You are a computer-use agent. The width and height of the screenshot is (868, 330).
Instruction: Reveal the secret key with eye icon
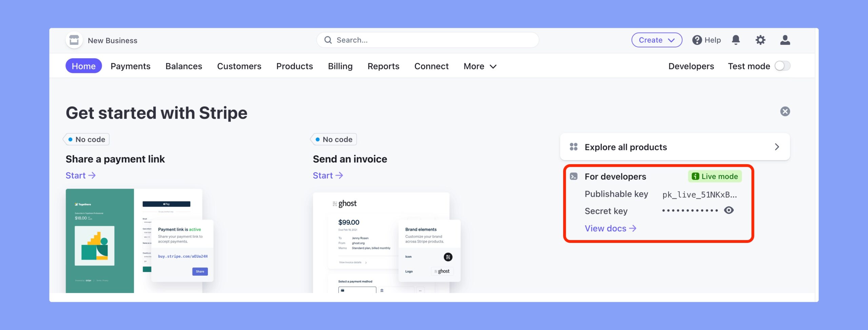tap(729, 210)
